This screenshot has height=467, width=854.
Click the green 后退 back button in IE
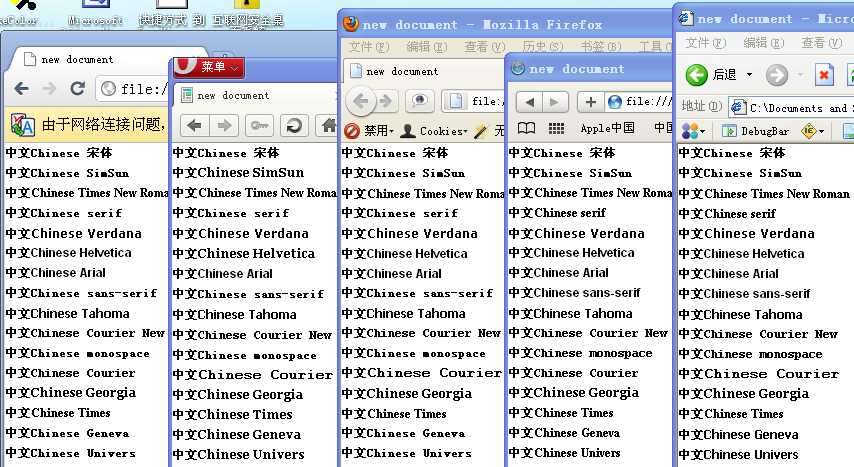[x=711, y=75]
